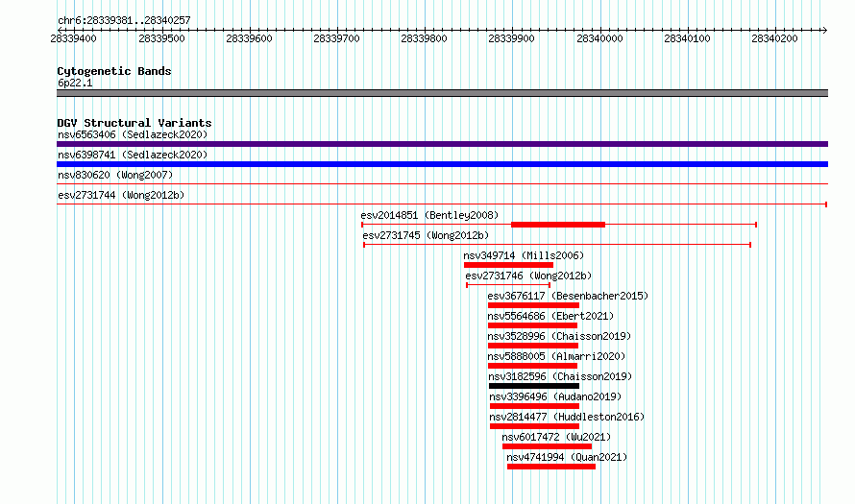Image resolution: width=855 pixels, height=504 pixels.
Task: Select the red bar under nsv3396496
Action: pos(534,406)
